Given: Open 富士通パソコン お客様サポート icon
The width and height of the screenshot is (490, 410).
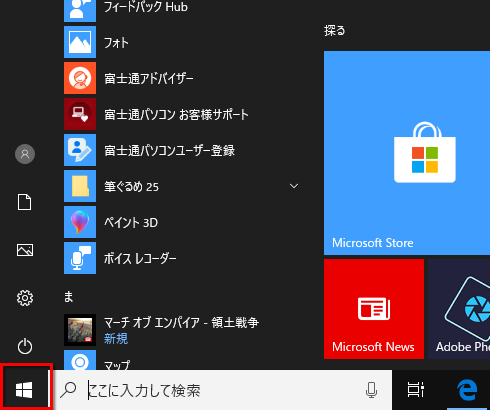Looking at the screenshot, I should pos(80,114).
